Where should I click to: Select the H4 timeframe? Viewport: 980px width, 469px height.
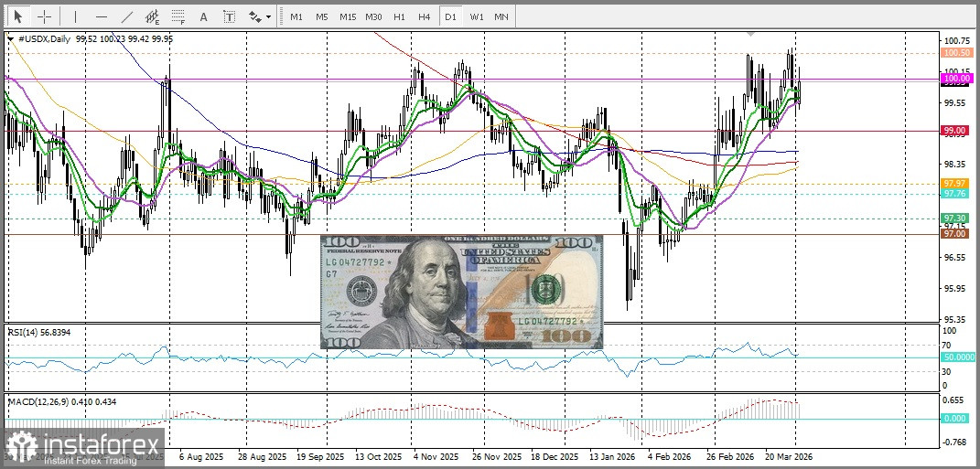(x=424, y=16)
